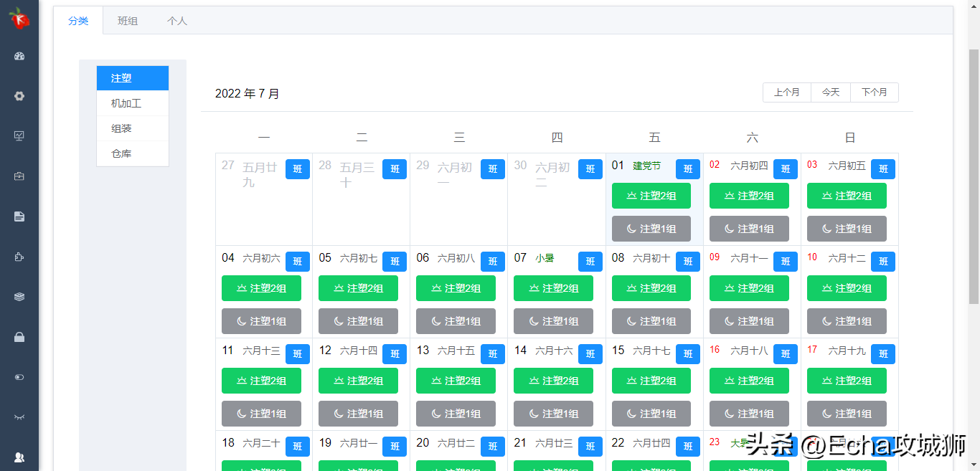Open day shift 注塑2组 on July 06
980x471 pixels.
(456, 288)
